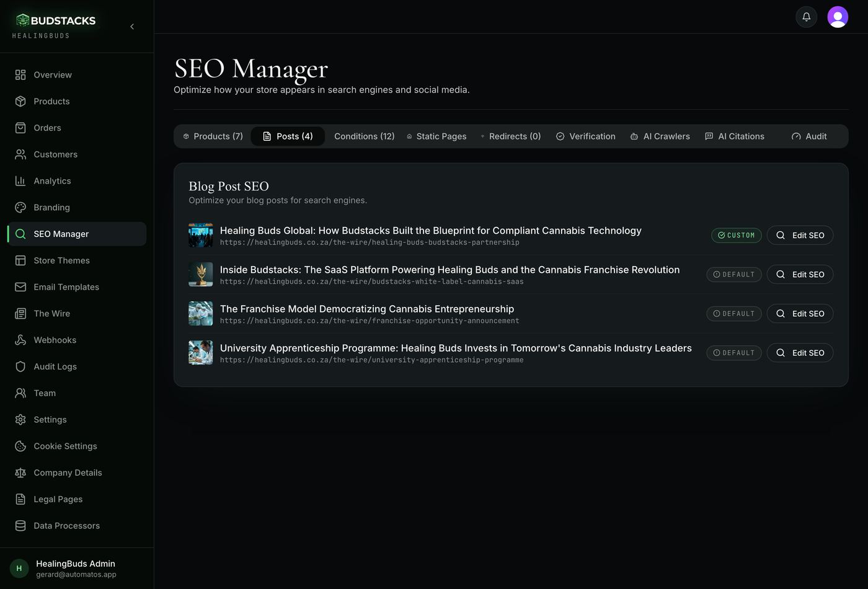Open Email Templates page

click(x=77, y=287)
